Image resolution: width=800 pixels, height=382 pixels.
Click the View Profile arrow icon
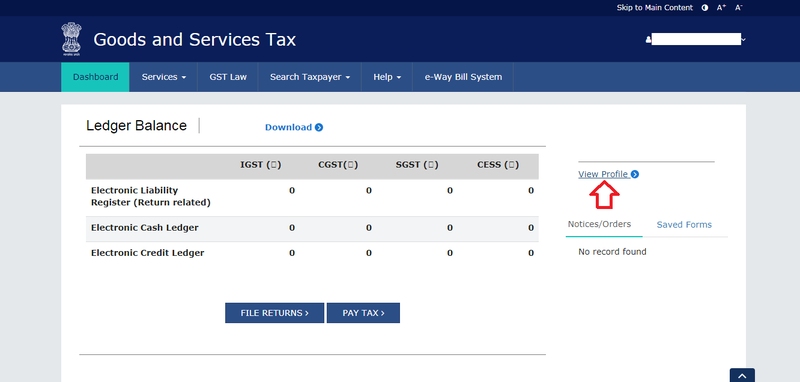[635, 174]
